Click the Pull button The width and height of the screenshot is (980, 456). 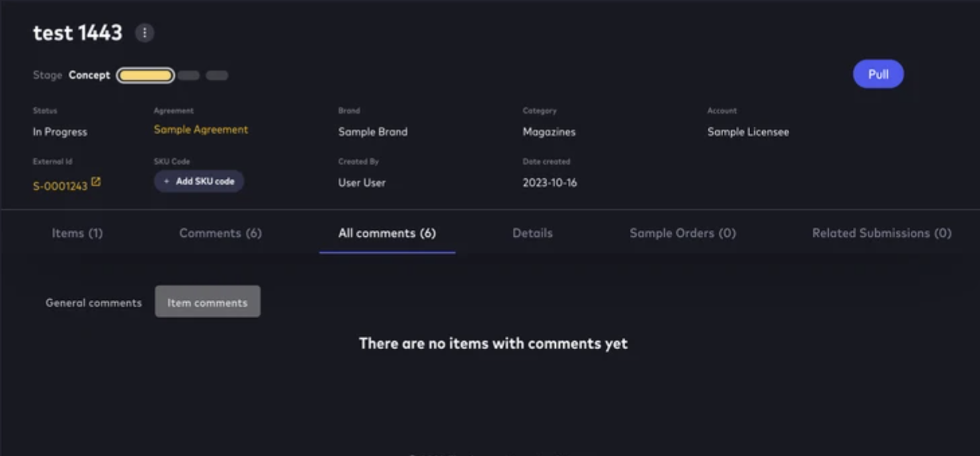(x=878, y=74)
